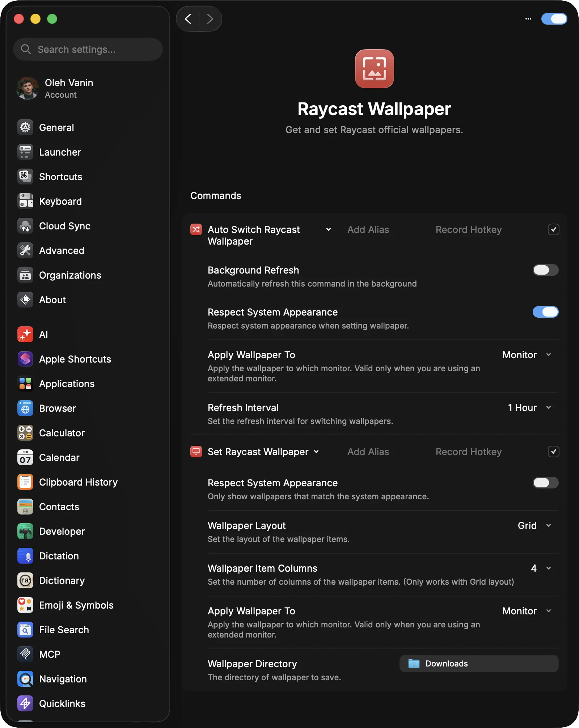Viewport: 579px width, 728px height.
Task: Open the Refresh Interval 1 Hour dropdown
Action: 529,408
